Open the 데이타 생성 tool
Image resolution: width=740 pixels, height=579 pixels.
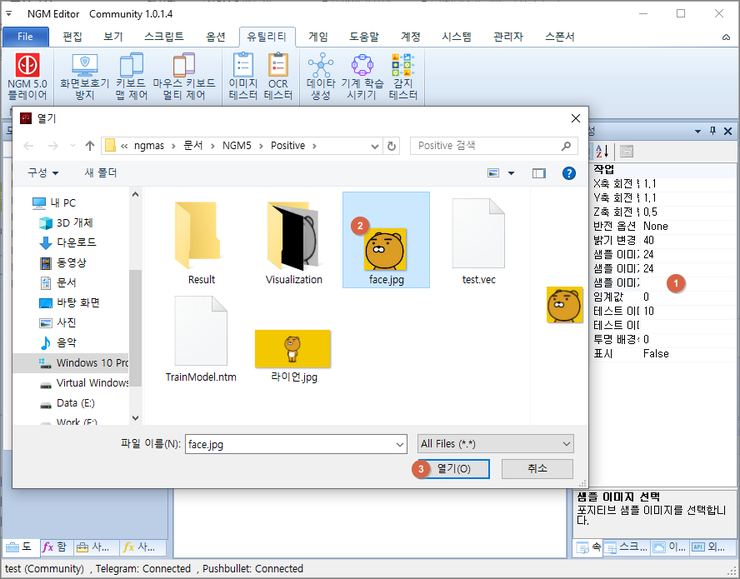pos(321,76)
